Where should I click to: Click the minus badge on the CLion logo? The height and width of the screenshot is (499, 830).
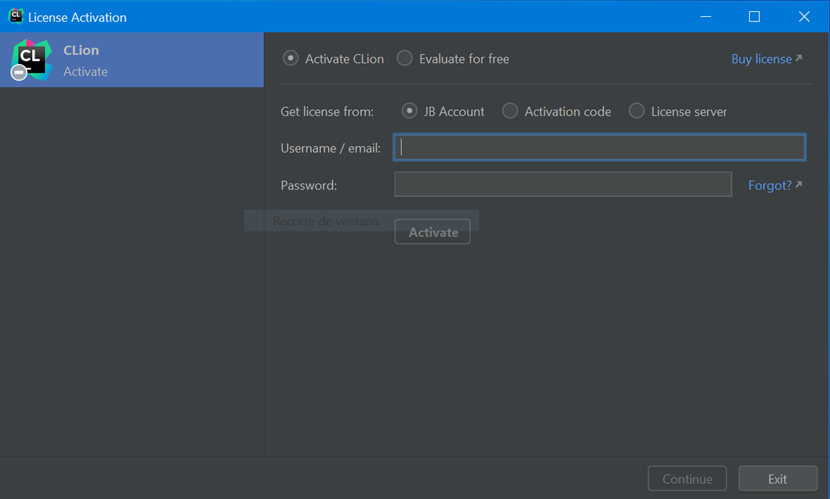click(19, 72)
